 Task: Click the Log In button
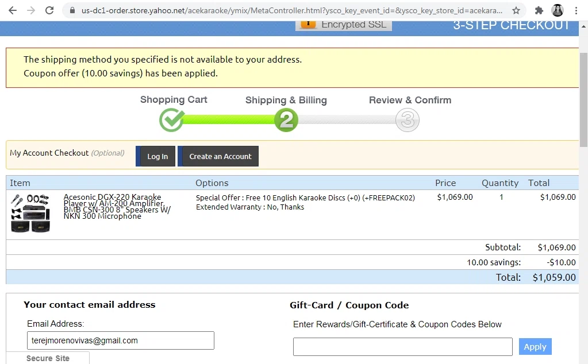pyautogui.click(x=155, y=156)
